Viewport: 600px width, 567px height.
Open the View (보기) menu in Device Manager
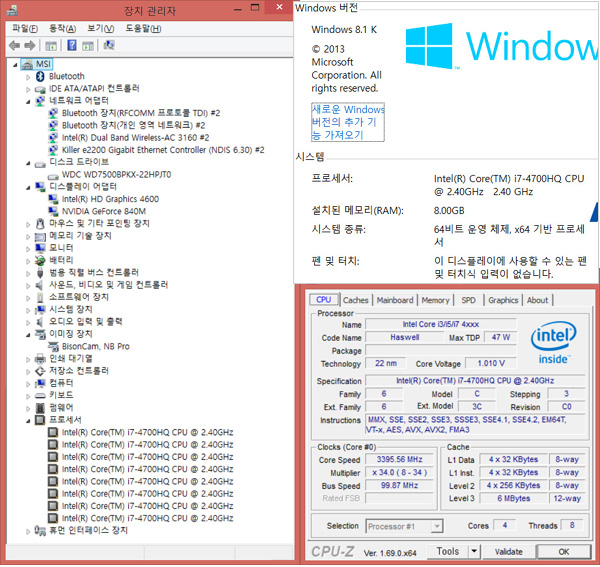[x=100, y=29]
